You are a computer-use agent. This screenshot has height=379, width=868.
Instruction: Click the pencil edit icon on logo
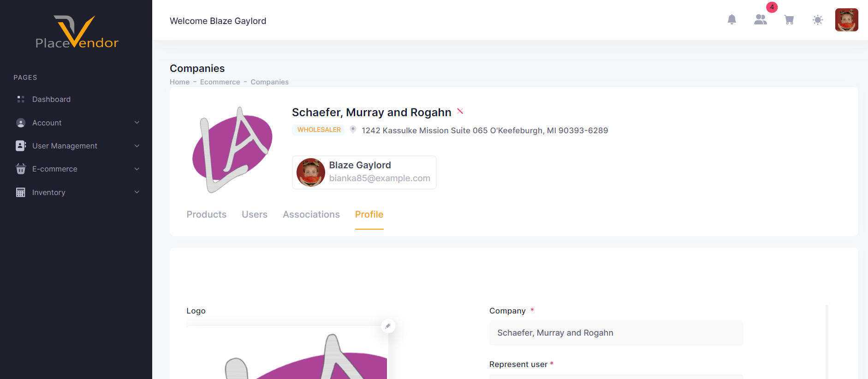(388, 326)
